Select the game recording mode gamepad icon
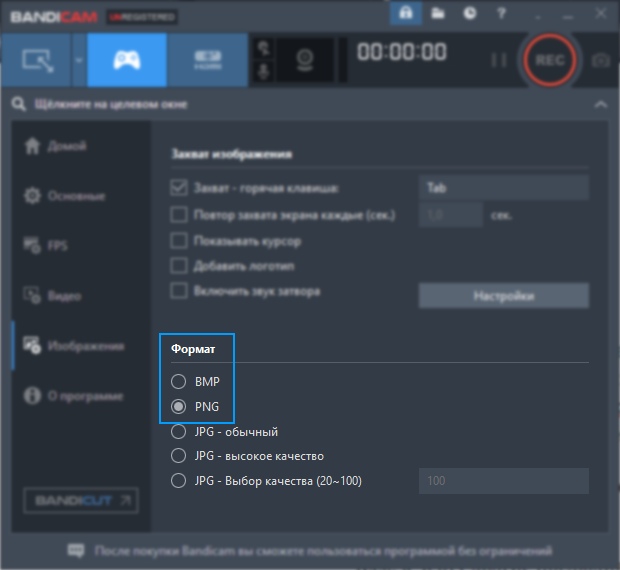The height and width of the screenshot is (570, 620). coord(127,60)
